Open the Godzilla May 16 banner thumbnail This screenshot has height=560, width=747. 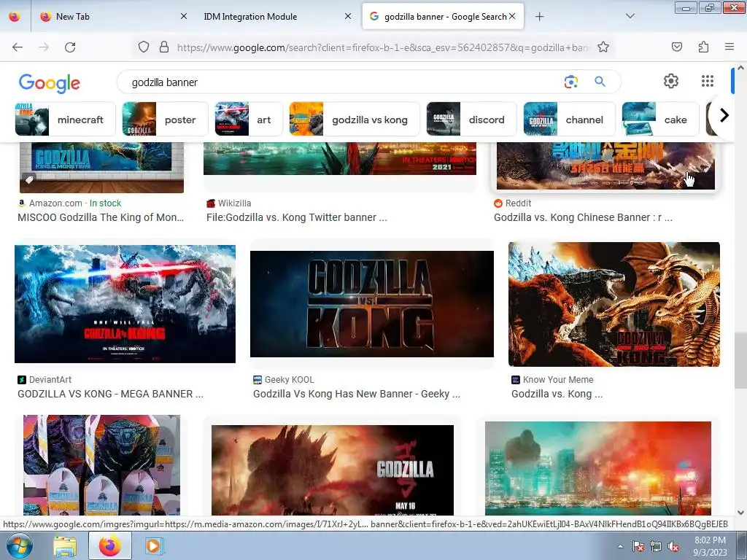(x=333, y=470)
